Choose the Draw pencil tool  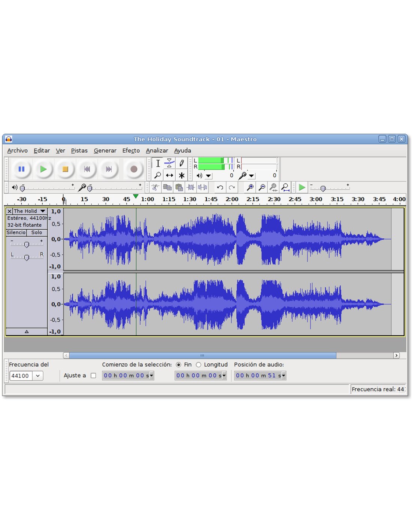[182, 163]
